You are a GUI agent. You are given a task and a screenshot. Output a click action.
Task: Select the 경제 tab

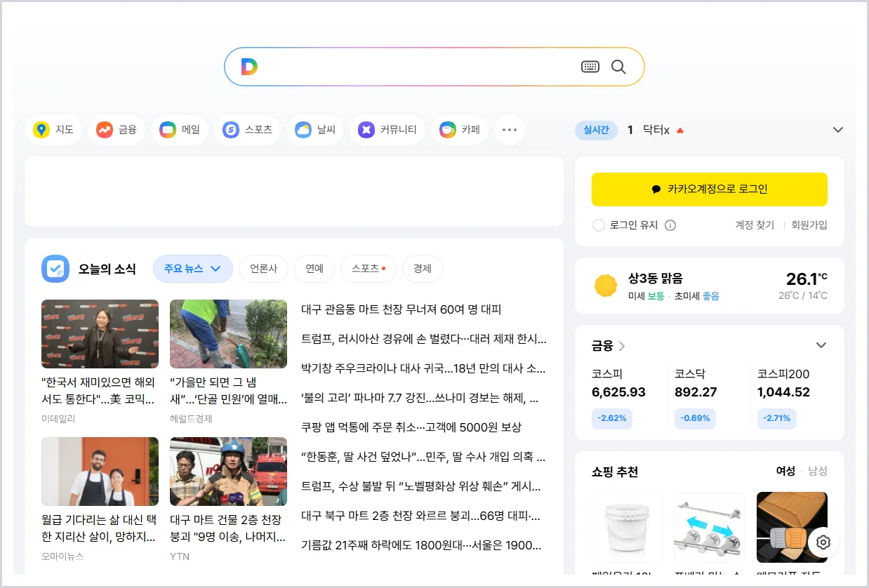(x=423, y=269)
